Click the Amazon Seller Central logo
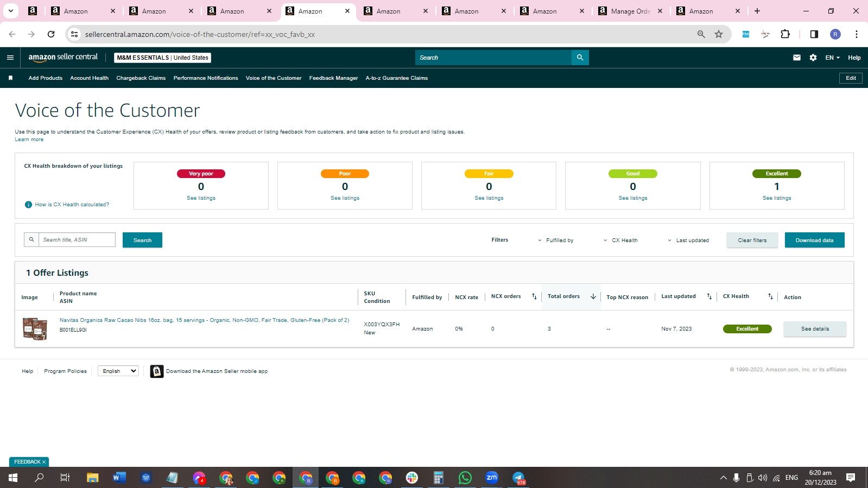The height and width of the screenshot is (488, 868). pyautogui.click(x=63, y=58)
